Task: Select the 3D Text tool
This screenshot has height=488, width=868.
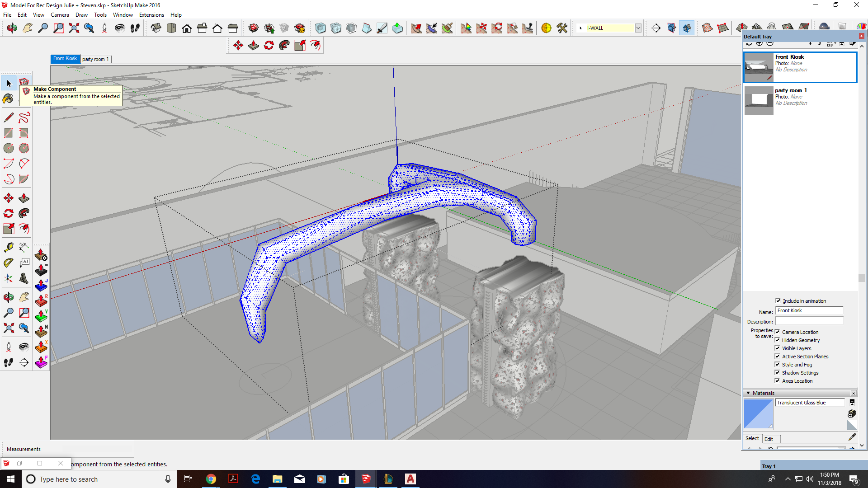Action: click(24, 278)
